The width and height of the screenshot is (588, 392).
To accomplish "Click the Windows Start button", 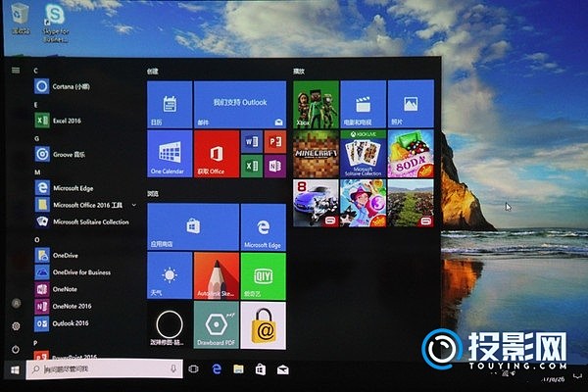I will (15, 369).
